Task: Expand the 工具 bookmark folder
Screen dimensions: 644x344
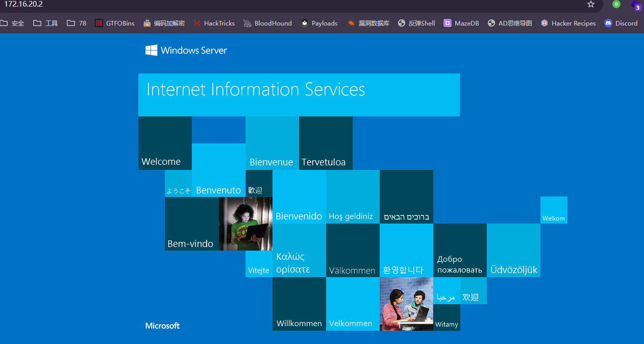Action: (x=45, y=23)
